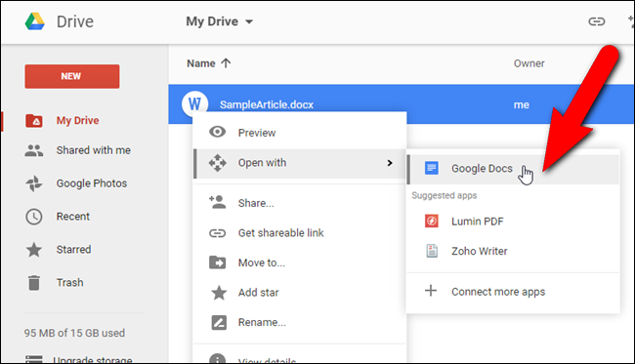Sort files by the Name column header

click(201, 63)
